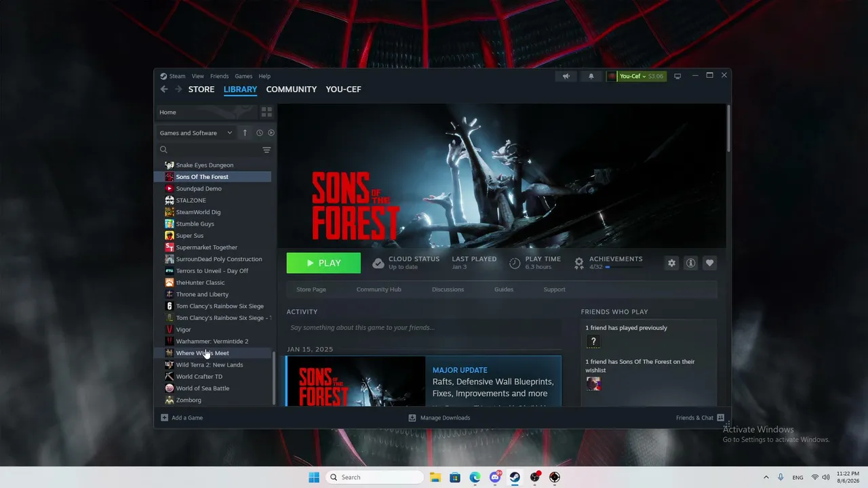Go forward with the navigation arrow
The image size is (868, 488).
click(x=178, y=89)
